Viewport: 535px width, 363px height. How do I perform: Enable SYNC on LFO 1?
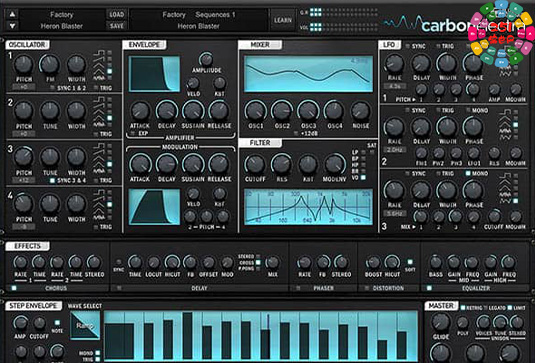tap(407, 46)
